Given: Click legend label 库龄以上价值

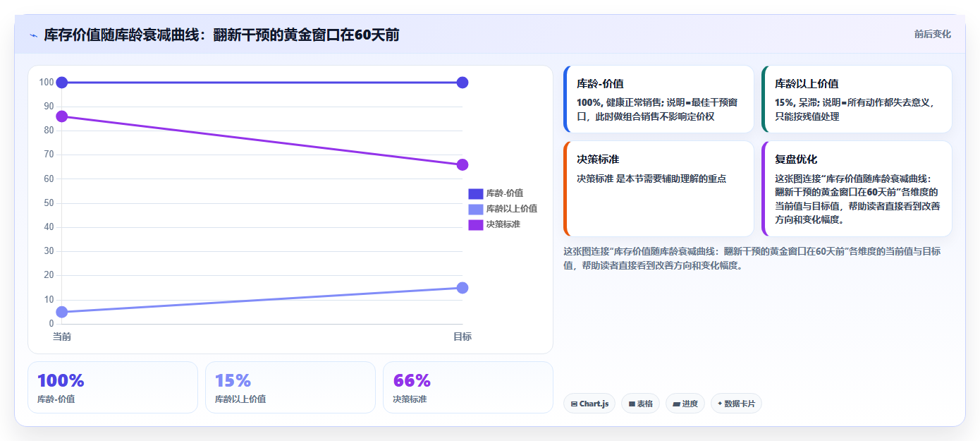Looking at the screenshot, I should point(512,209).
